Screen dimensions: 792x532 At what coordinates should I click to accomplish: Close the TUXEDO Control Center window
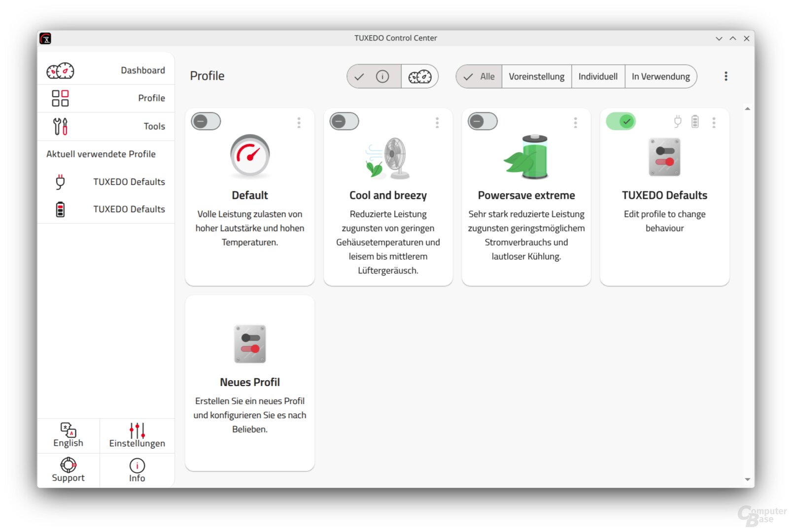(747, 38)
